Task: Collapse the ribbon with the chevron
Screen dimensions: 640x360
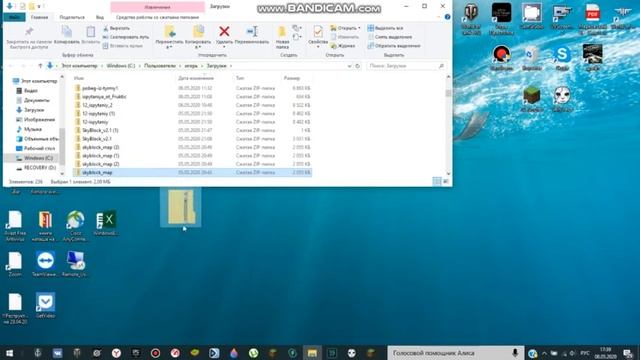Action: click(439, 17)
